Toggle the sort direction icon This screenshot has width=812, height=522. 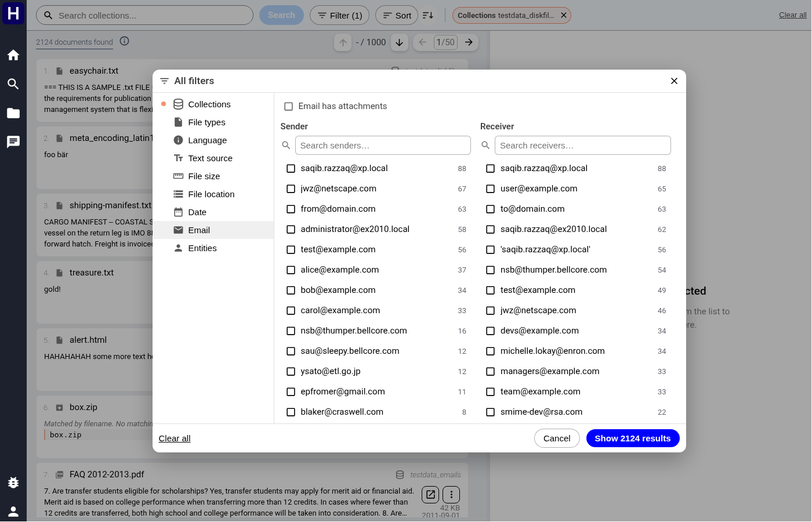click(428, 15)
